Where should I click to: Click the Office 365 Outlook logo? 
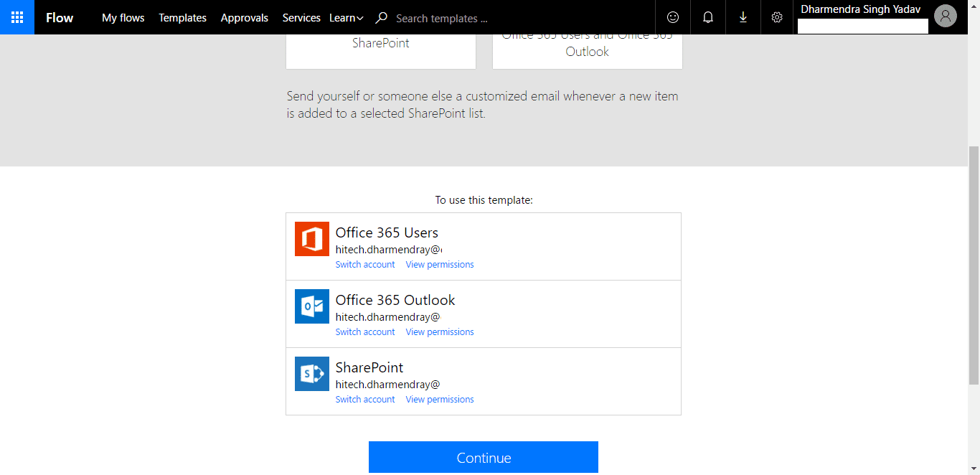(312, 306)
